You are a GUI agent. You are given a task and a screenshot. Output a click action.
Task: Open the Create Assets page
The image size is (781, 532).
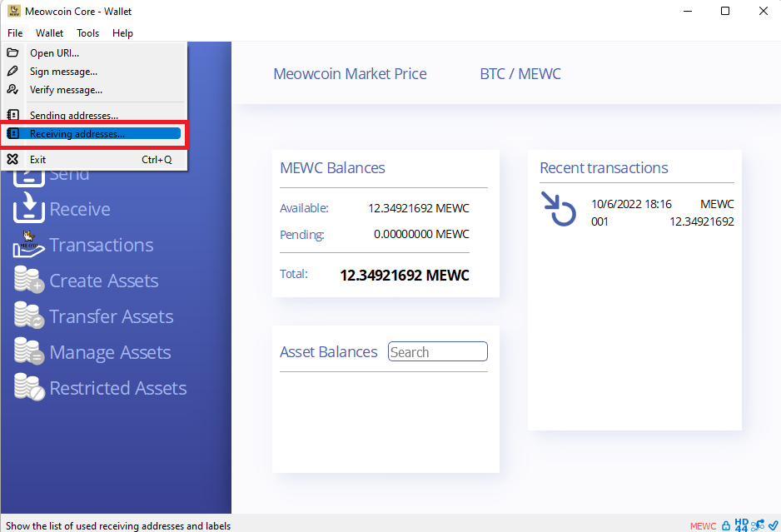(x=103, y=281)
